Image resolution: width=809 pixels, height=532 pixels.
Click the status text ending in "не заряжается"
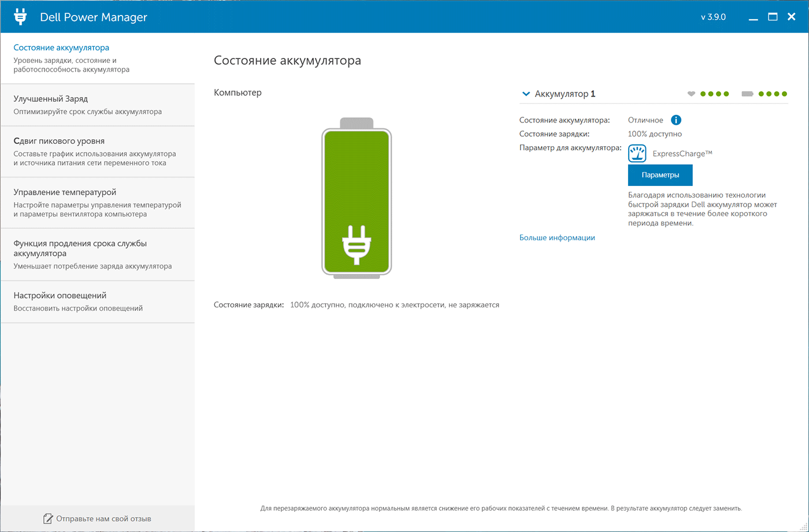[x=395, y=304]
